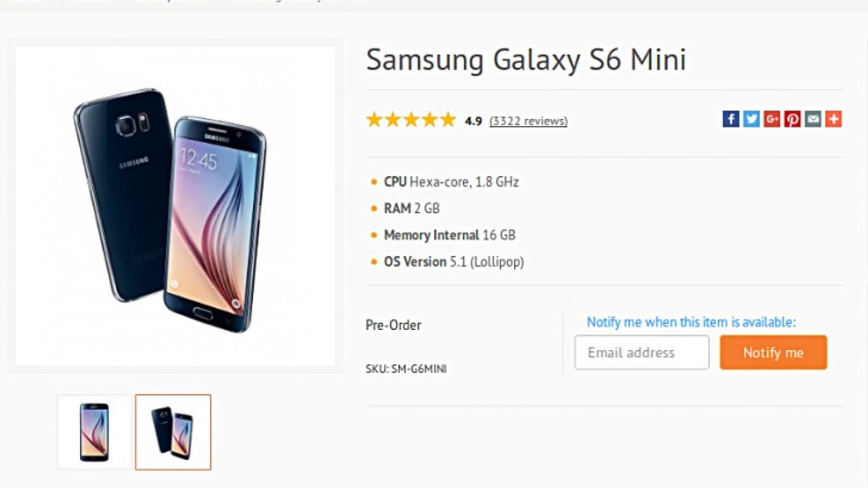Click the SKU SM-G6MINI text
Viewport: 868px width, 488px height.
406,369
